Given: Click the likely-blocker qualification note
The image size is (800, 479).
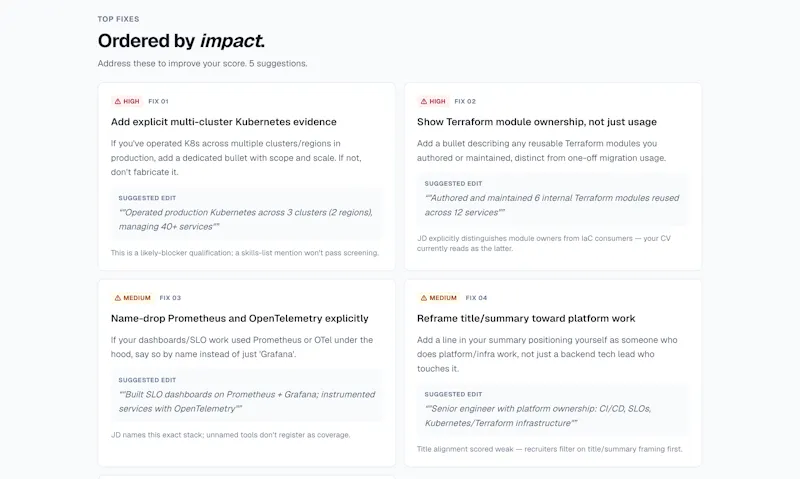Looking at the screenshot, I should 245,253.
